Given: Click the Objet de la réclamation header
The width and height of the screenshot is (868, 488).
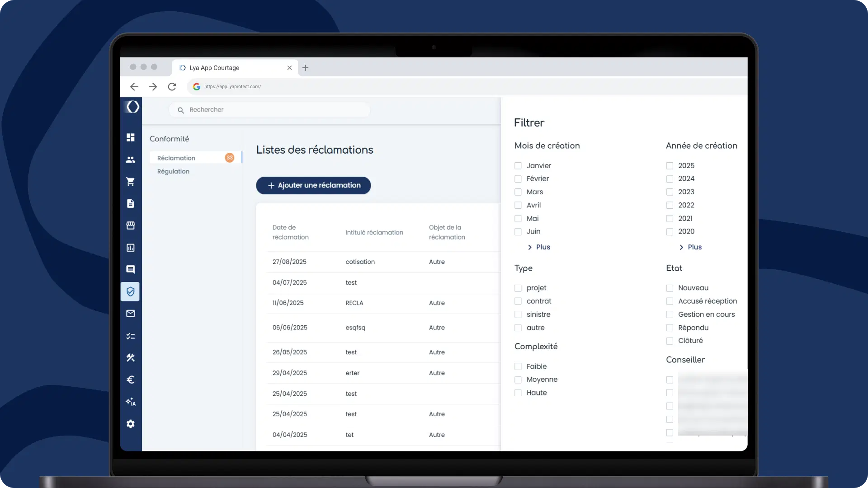Looking at the screenshot, I should (447, 232).
